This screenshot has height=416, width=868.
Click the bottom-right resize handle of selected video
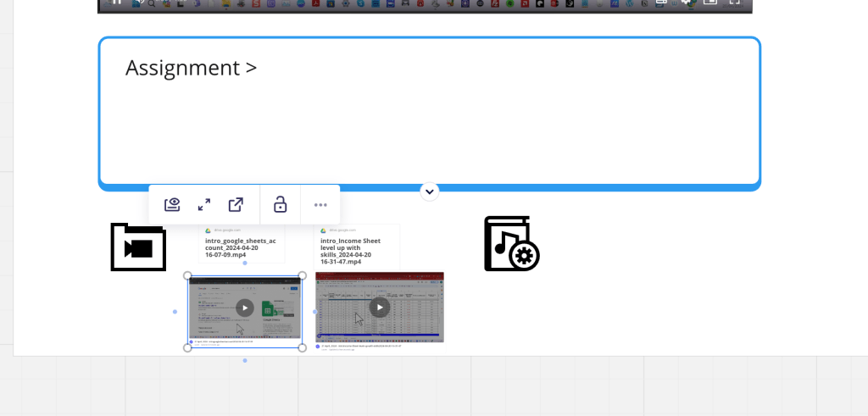point(303,347)
